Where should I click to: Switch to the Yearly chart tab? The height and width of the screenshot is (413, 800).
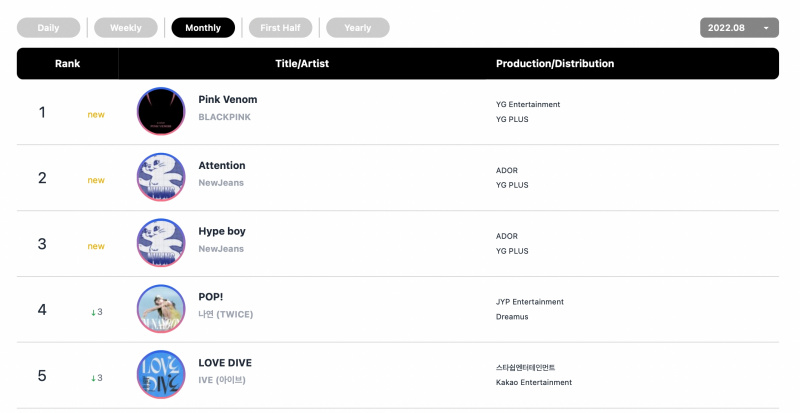(358, 28)
